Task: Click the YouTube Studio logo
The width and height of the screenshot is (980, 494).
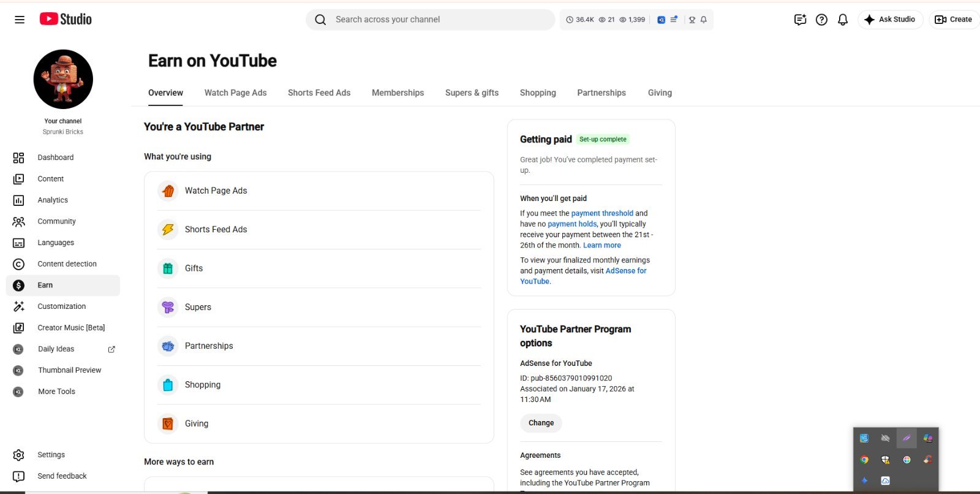Action: coord(66,19)
